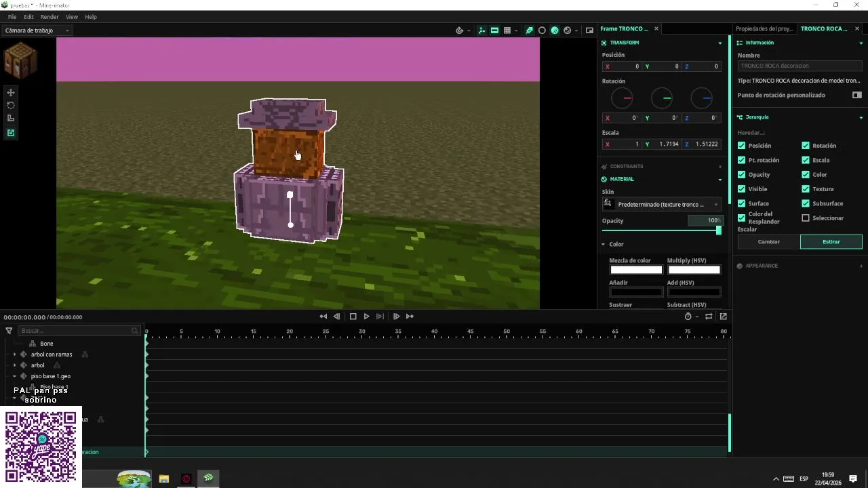Toggle the Subsurface inherit checkbox
The image size is (868, 488).
click(x=806, y=203)
